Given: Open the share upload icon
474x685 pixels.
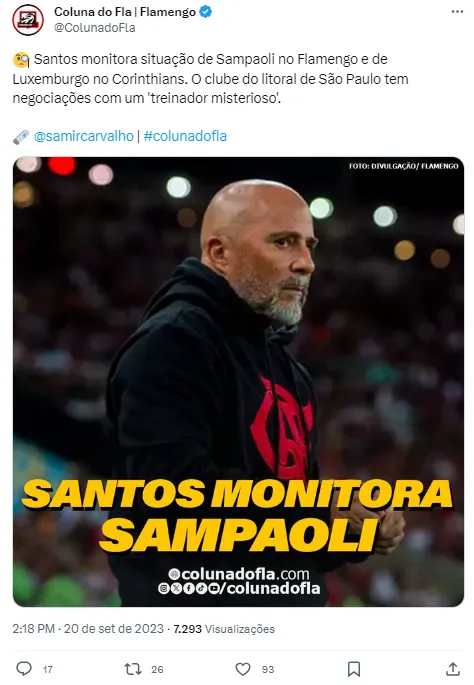Looking at the screenshot, I should click(453, 669).
